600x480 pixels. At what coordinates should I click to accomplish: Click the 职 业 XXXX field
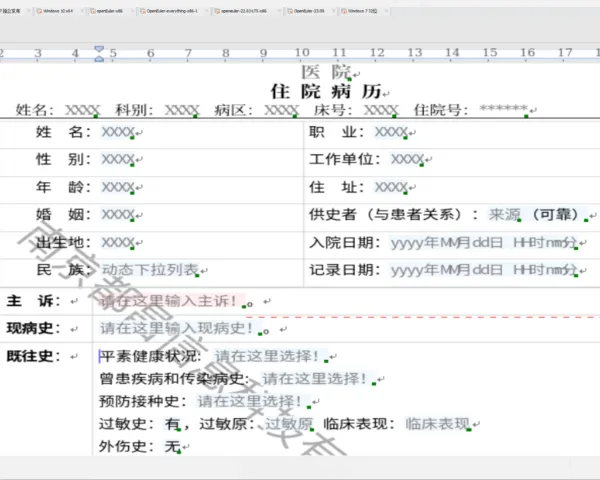391,132
